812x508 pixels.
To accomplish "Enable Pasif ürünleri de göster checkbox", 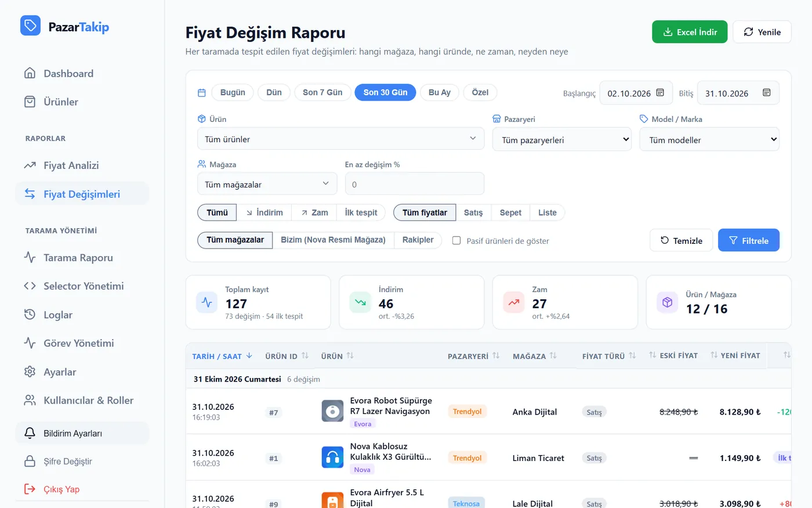I will pyautogui.click(x=456, y=240).
